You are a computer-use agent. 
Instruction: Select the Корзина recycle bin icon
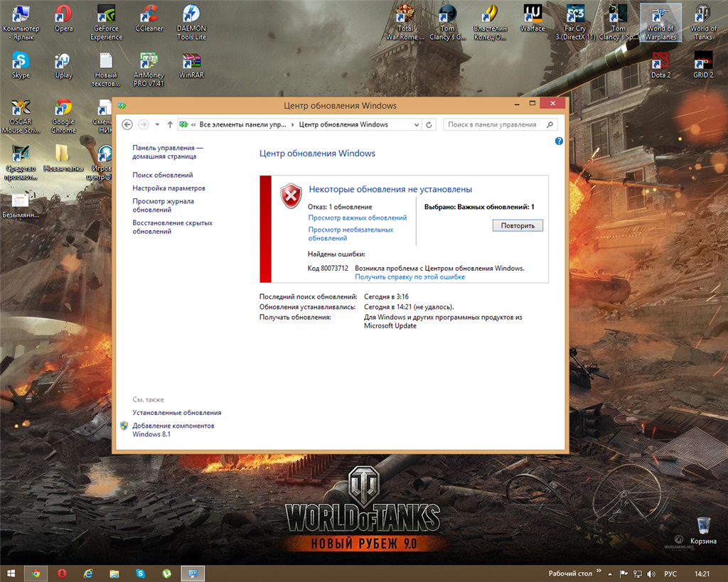703,532
